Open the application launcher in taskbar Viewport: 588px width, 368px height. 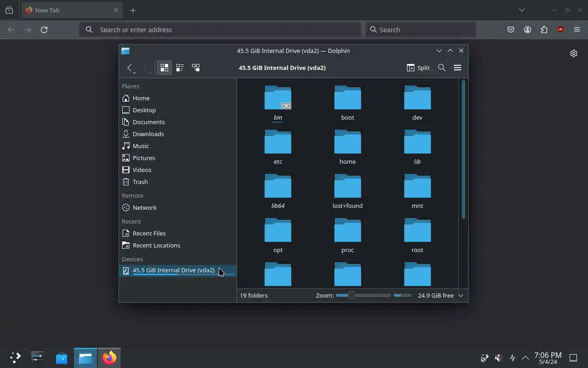[15, 357]
